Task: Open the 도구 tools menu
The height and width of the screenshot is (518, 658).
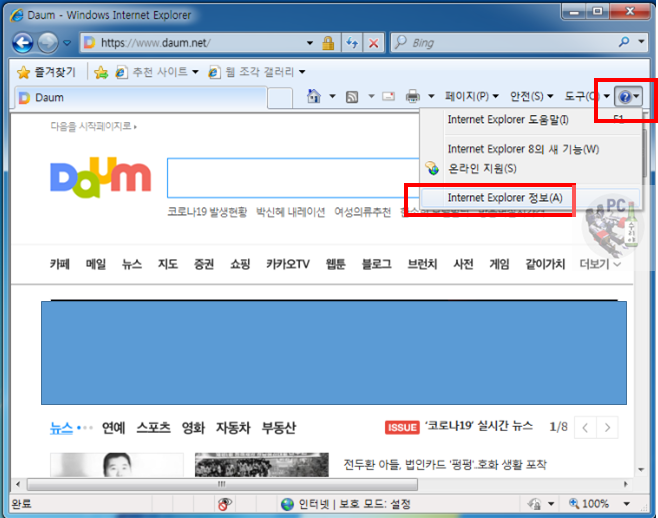Action: pyautogui.click(x=587, y=97)
